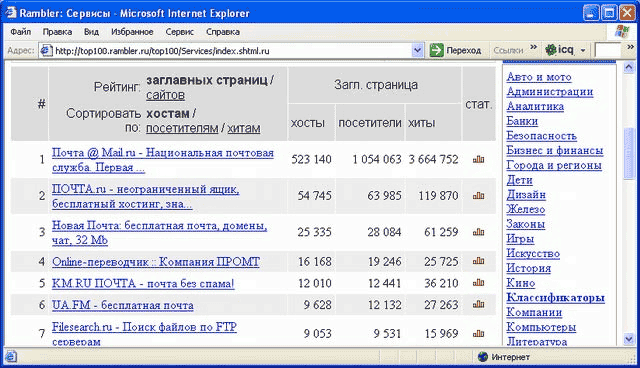Open the ICQ toolbar dropdown arrow
The image size is (640, 368).
(583, 51)
